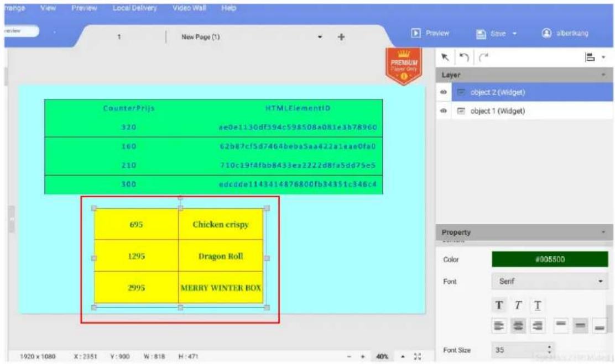Viewport: 615px width, 364px height.
Task: Select the pointer arrow tool
Action: point(445,57)
